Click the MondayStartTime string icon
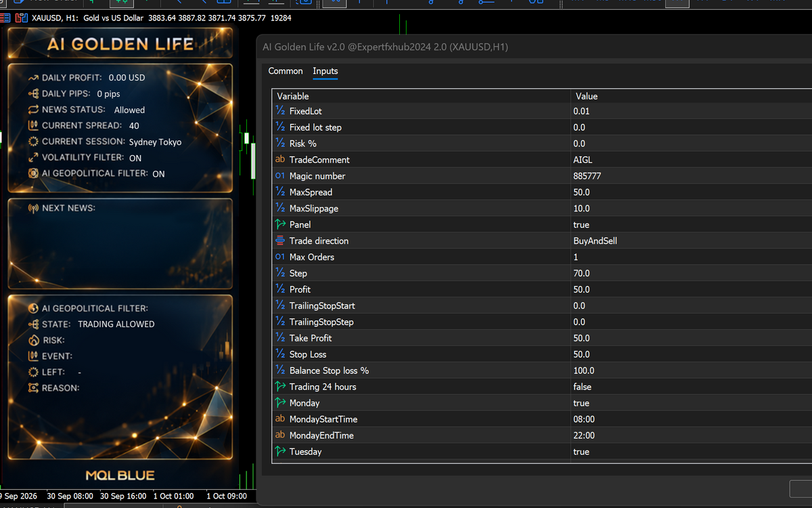 click(280, 419)
